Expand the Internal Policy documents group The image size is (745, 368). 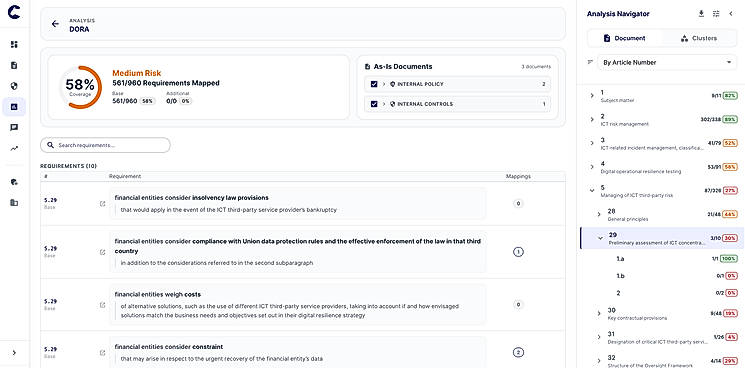(x=383, y=84)
